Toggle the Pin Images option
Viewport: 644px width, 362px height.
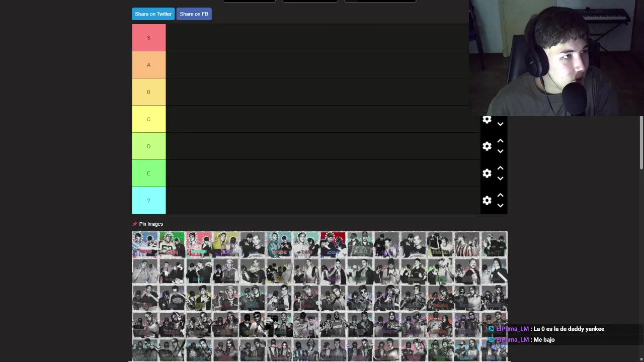(x=151, y=224)
